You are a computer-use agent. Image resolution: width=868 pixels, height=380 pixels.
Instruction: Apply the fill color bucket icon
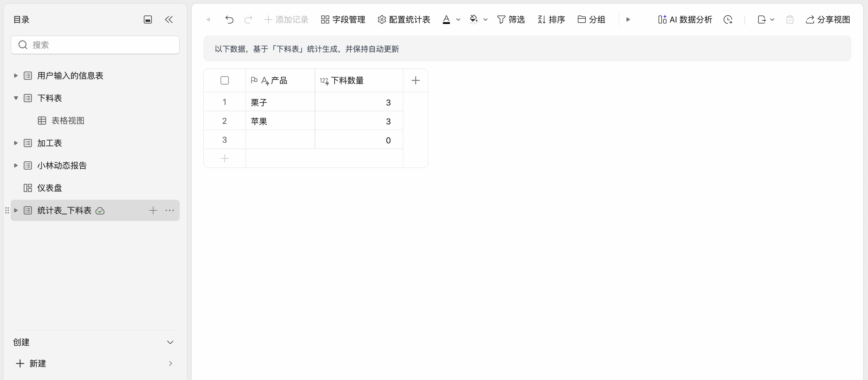[x=473, y=20]
